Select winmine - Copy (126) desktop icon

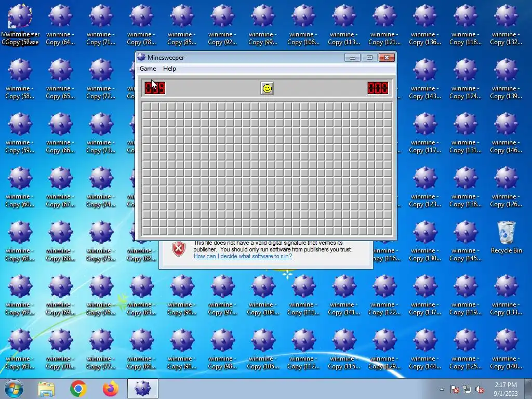point(506,187)
